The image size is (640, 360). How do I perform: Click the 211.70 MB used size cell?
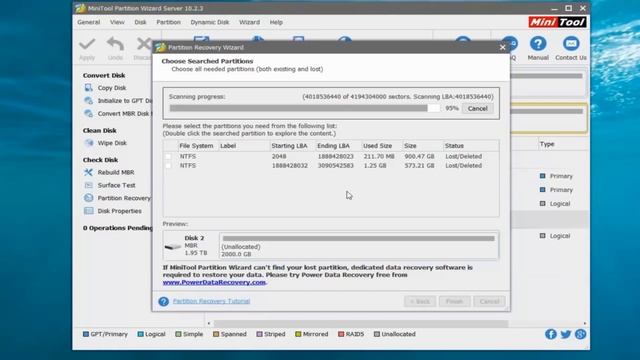pos(379,156)
